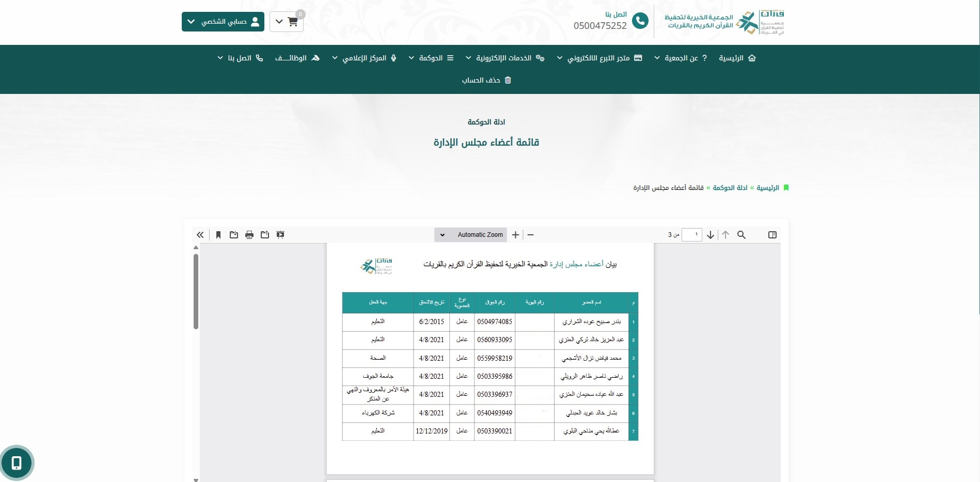Open the PDF tools double-chevron menu
980x482 pixels.
pyautogui.click(x=200, y=235)
